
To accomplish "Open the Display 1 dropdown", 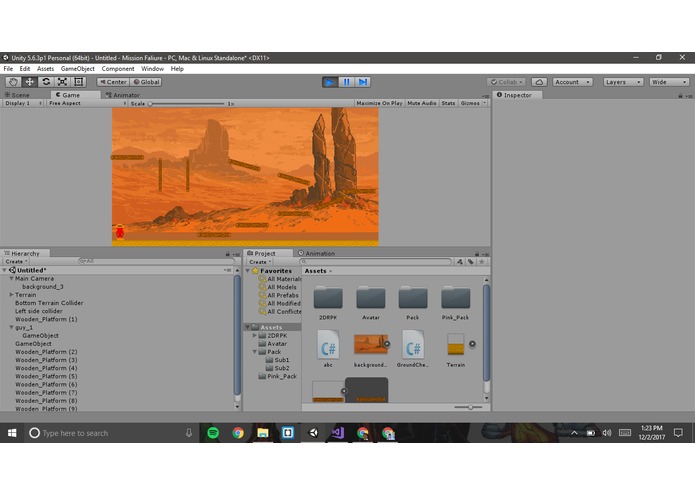I will coord(23,103).
